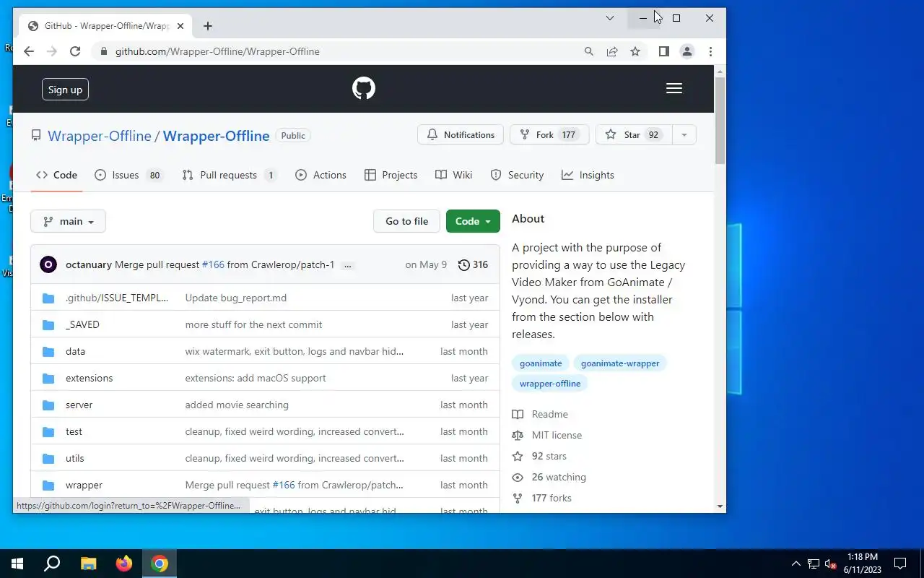Open the Chrome profile icon
The image size is (924, 578).
(x=687, y=51)
